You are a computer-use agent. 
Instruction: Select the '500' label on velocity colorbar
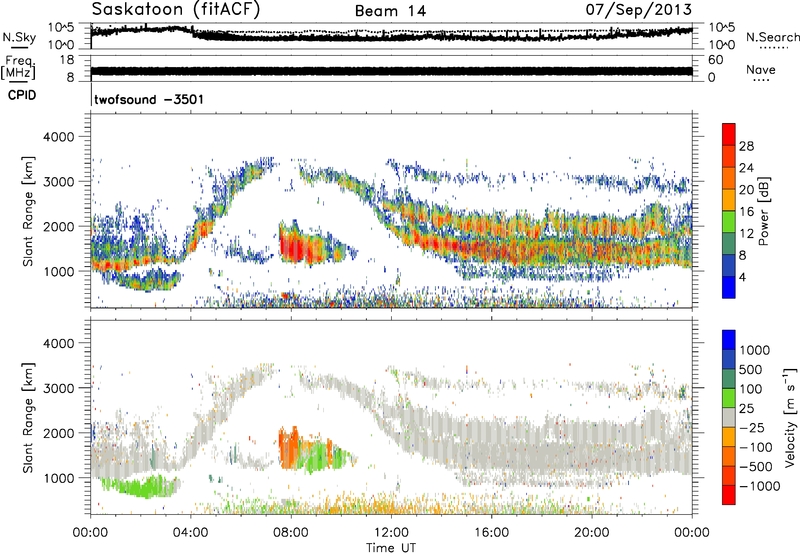click(x=751, y=369)
